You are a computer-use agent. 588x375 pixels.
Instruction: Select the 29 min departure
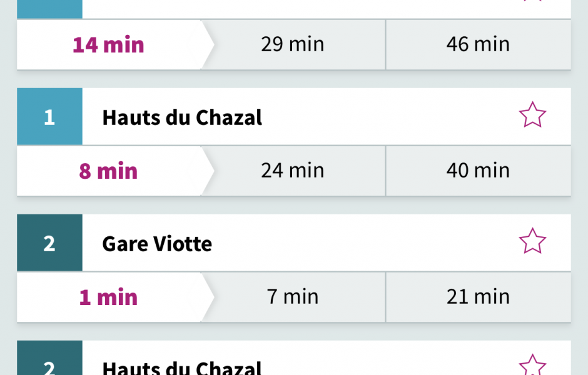pyautogui.click(x=293, y=44)
